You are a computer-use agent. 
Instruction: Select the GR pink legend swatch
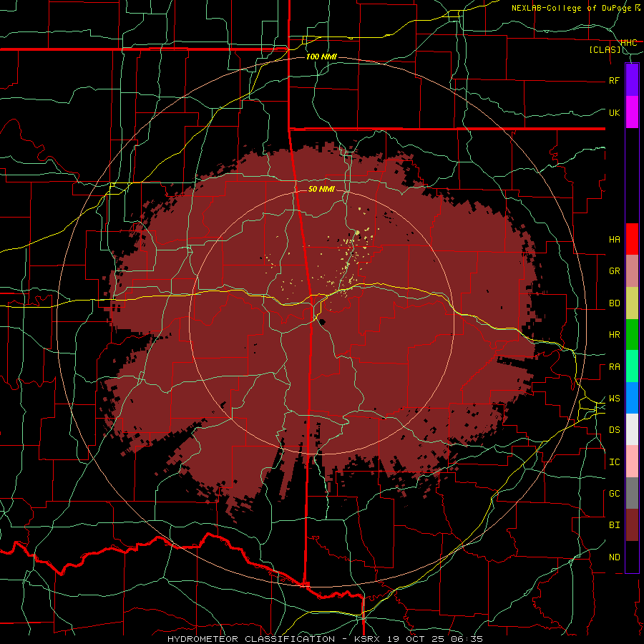[632, 271]
